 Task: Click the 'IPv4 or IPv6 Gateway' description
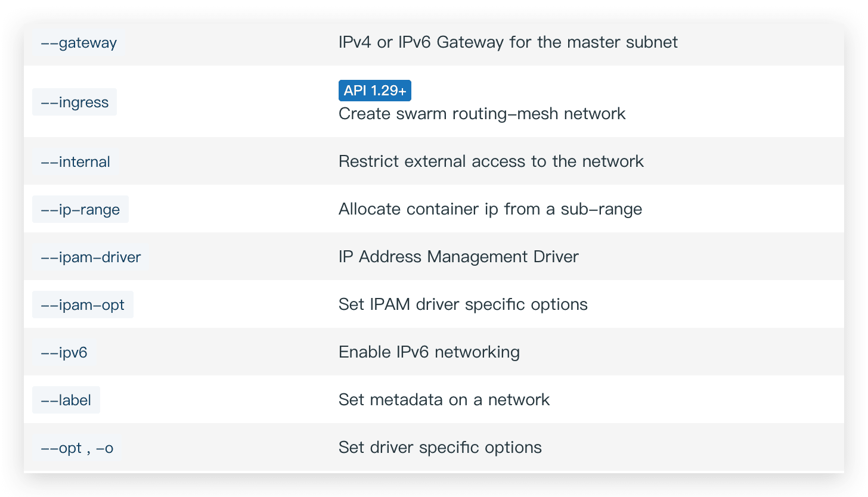point(508,42)
